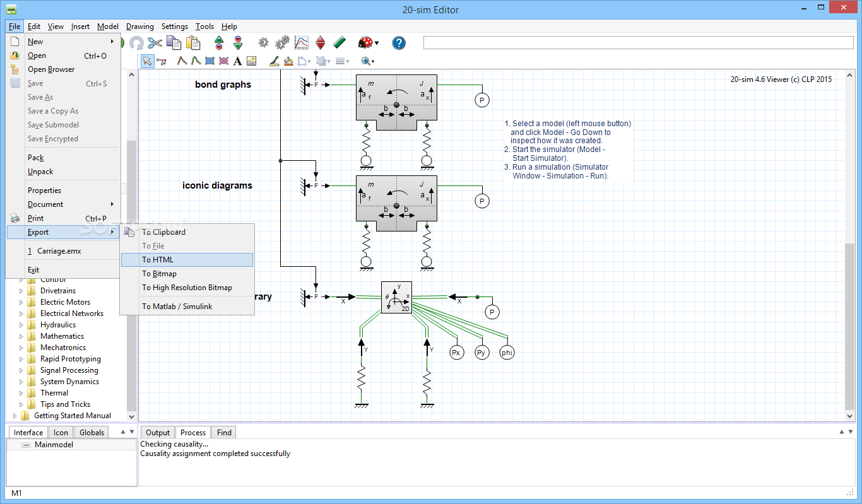Viewport: 862px width, 504px height.
Task: Click the plot graph toolbar icon
Action: (302, 43)
